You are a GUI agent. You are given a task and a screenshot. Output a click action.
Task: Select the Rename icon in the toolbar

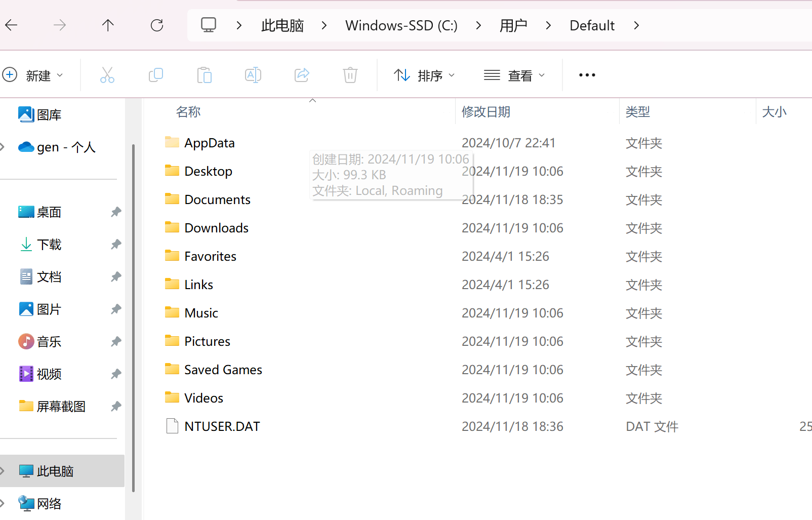tap(253, 75)
